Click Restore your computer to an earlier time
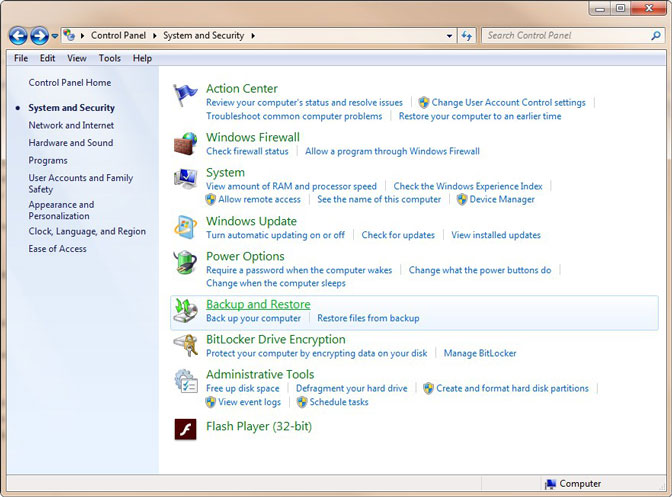672x497 pixels. pyautogui.click(x=480, y=117)
